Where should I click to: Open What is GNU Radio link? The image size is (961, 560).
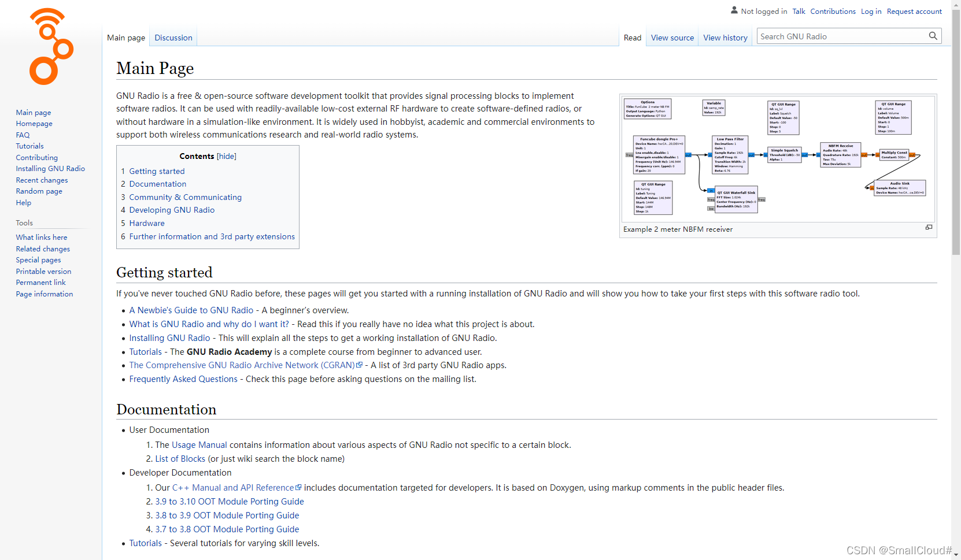tap(209, 324)
